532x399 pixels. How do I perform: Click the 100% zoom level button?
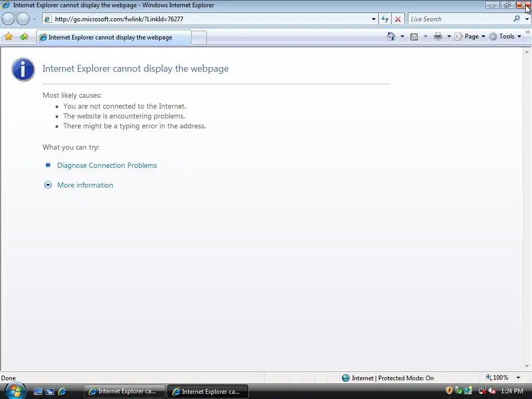click(497, 378)
